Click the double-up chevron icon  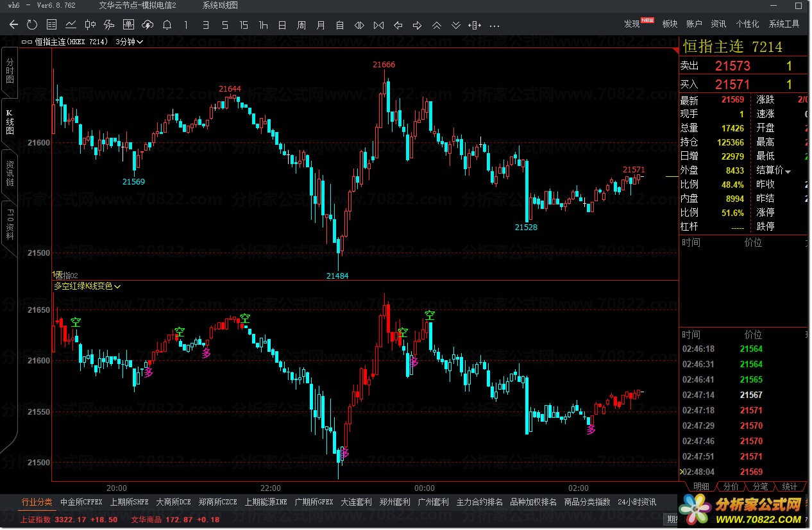tap(437, 25)
